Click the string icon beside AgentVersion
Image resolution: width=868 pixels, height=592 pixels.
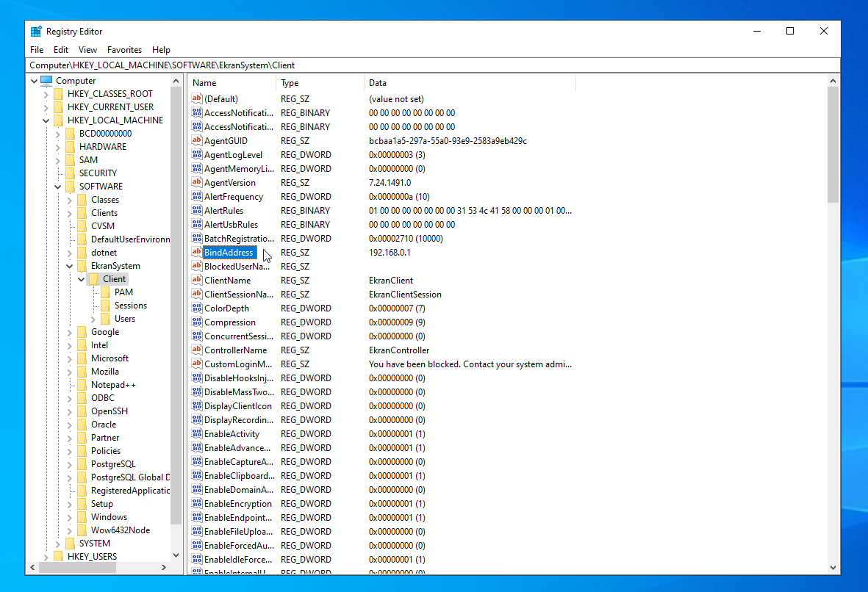click(x=196, y=182)
